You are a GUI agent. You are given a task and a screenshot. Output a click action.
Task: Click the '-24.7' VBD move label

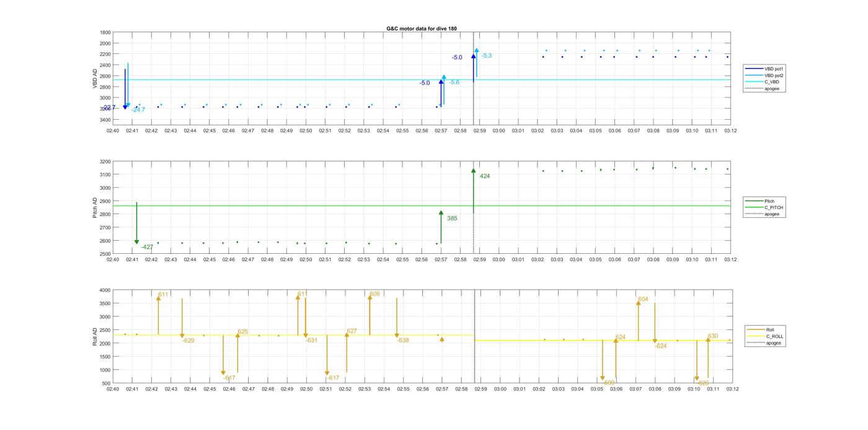coord(138,110)
